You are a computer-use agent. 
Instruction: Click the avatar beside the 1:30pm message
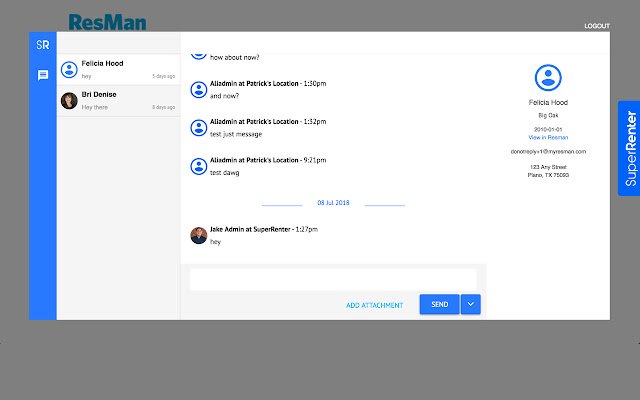click(199, 89)
